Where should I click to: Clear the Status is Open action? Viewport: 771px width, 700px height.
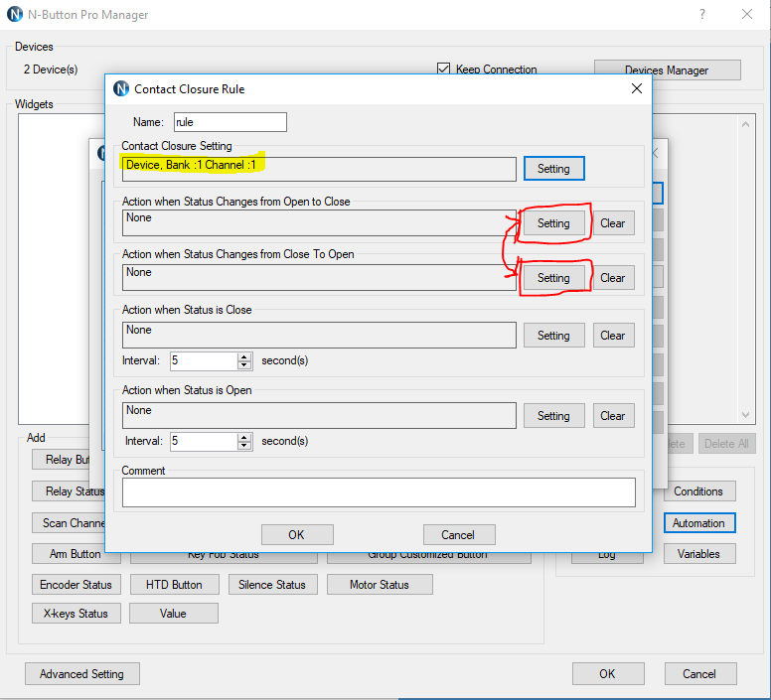[613, 416]
